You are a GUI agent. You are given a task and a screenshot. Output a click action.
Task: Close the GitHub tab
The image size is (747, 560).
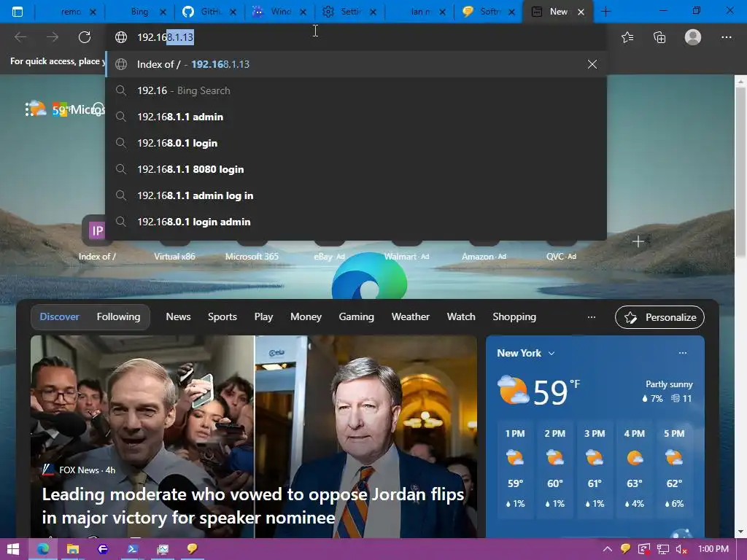coord(233,12)
